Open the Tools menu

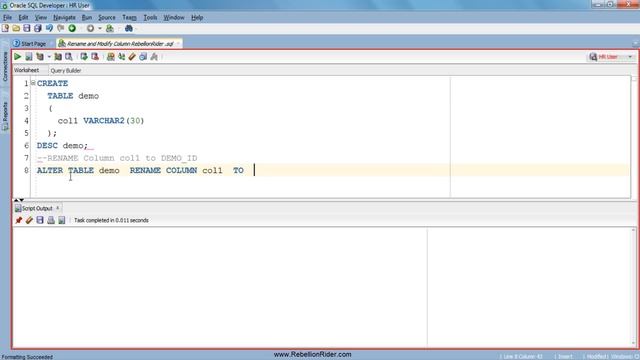150,18
